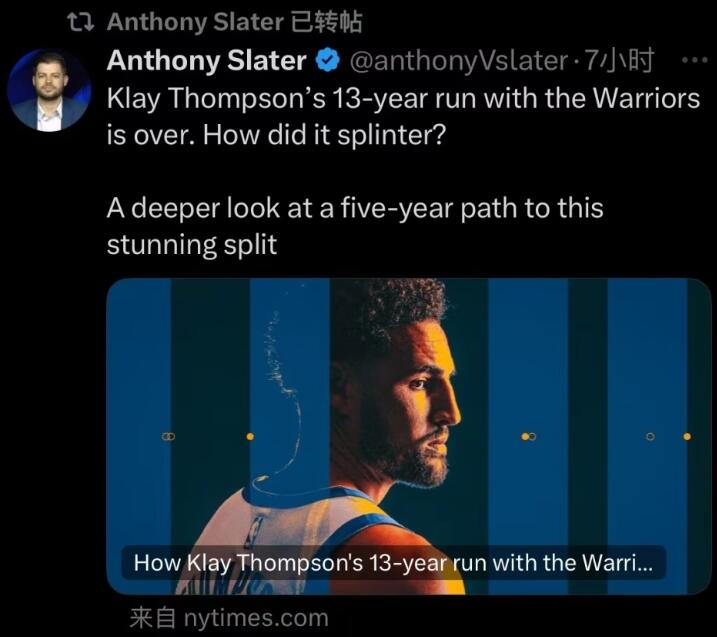Open the three-dot more options menu
The width and height of the screenshot is (717, 637).
click(x=693, y=61)
